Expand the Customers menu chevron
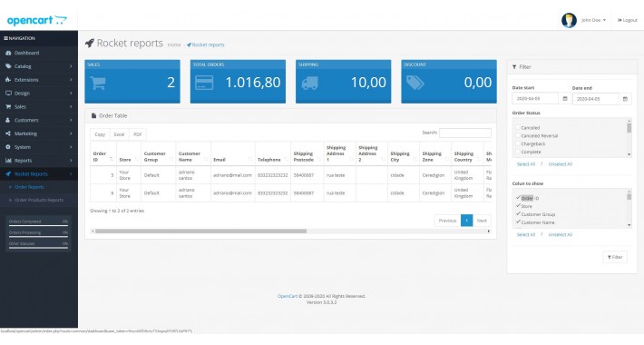 [71, 120]
